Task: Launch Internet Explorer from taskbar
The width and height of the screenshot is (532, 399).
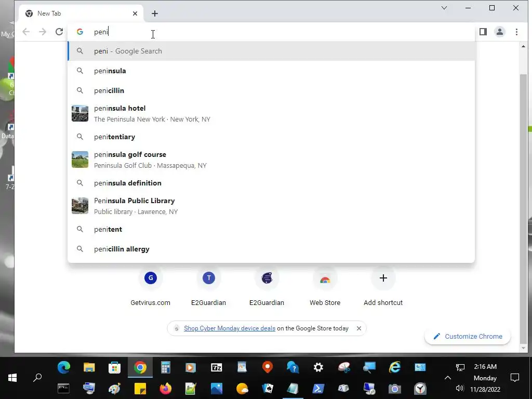Action: 395,367
